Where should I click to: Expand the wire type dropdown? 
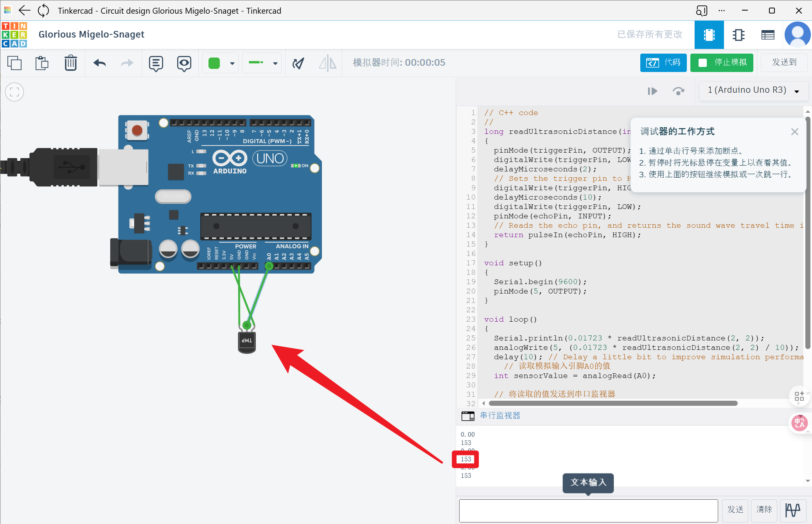tap(275, 63)
